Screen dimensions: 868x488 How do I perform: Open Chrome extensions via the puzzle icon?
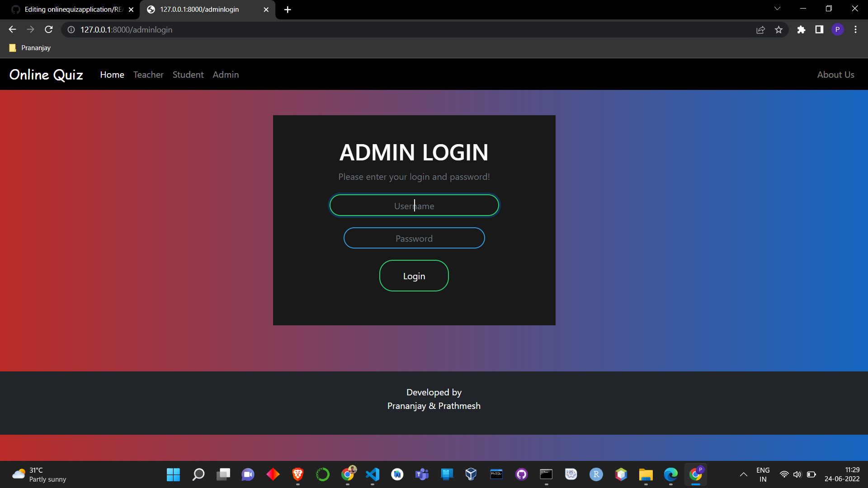[x=801, y=29]
